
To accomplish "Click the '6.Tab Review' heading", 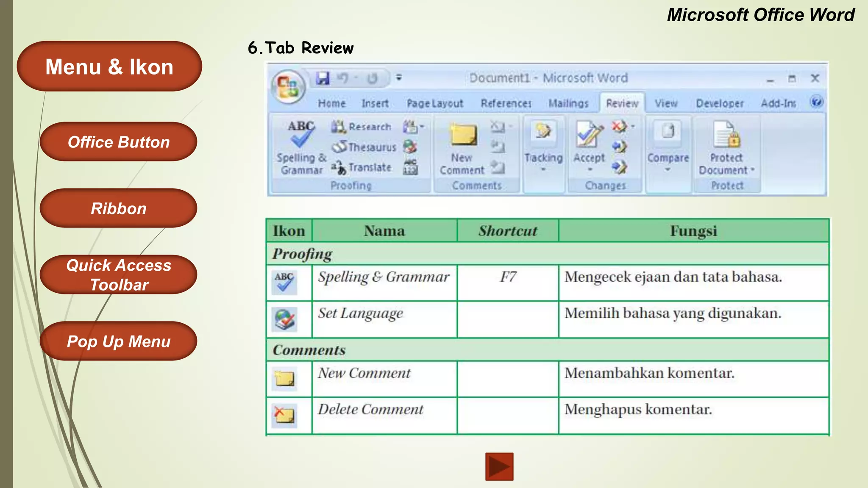I will coord(300,47).
